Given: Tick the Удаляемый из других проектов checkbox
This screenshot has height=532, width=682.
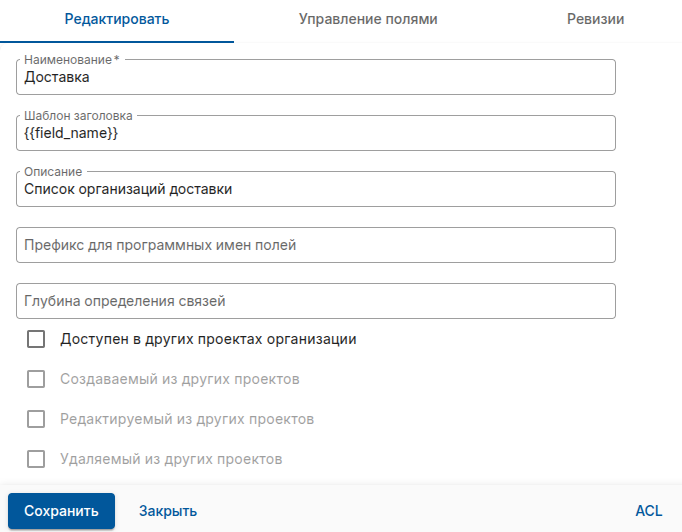Looking at the screenshot, I should (x=37, y=459).
